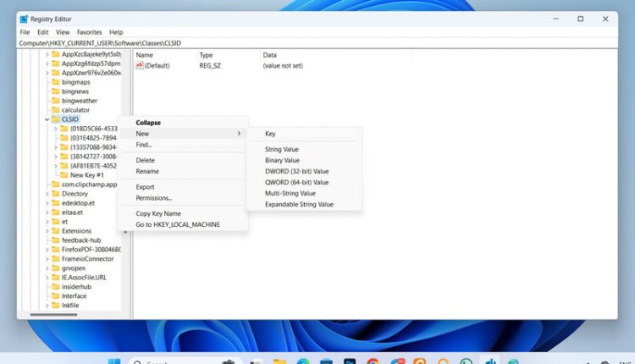Click the folder icon next to edesktop.et
This screenshot has width=635, height=364.
56,203
